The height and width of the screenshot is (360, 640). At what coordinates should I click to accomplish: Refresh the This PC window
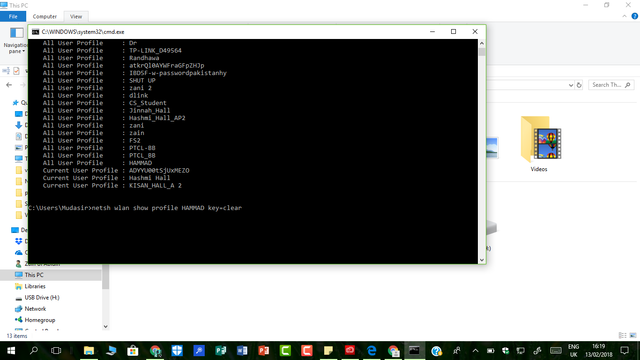(x=579, y=85)
